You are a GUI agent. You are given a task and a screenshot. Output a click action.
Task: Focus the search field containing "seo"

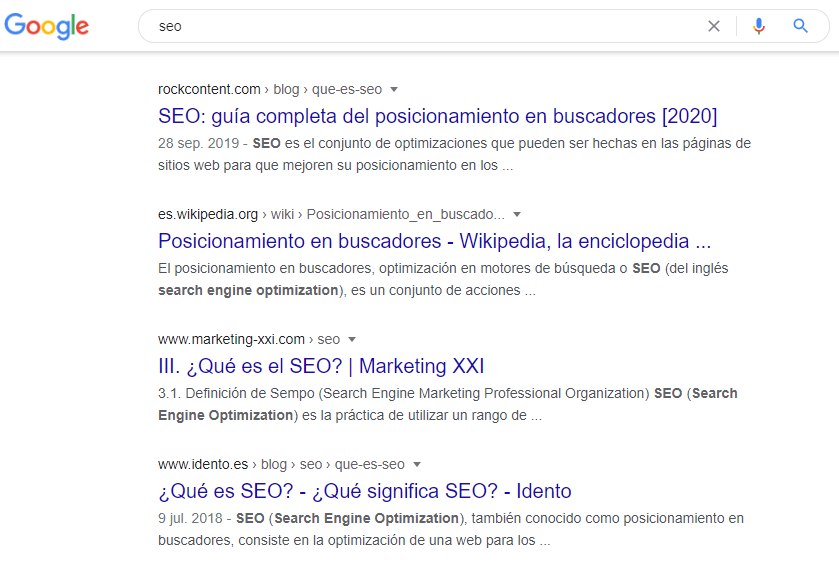(x=420, y=27)
